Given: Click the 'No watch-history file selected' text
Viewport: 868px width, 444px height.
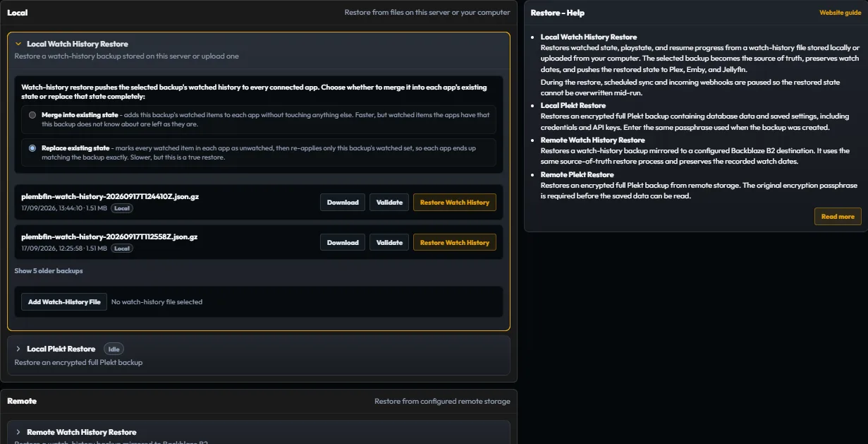Looking at the screenshot, I should 157,302.
